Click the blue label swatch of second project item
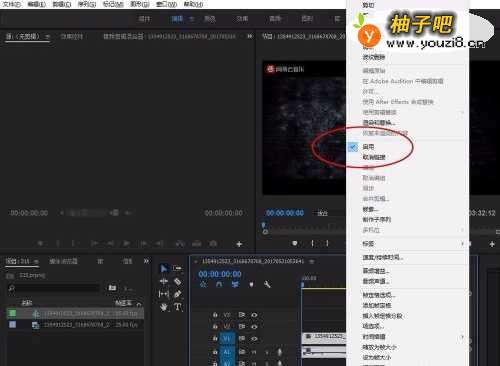Viewport: 500px width, 366px height. point(12,324)
